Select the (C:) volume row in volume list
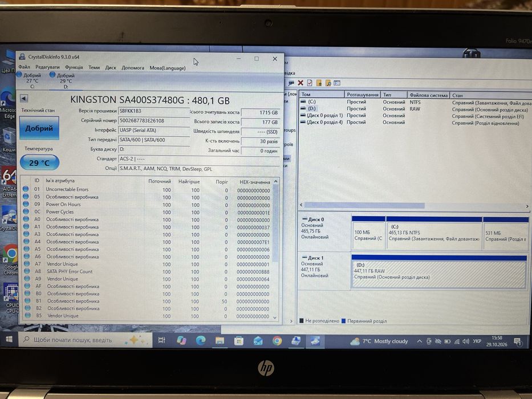Viewport: 532px width, 399px height. (415, 102)
